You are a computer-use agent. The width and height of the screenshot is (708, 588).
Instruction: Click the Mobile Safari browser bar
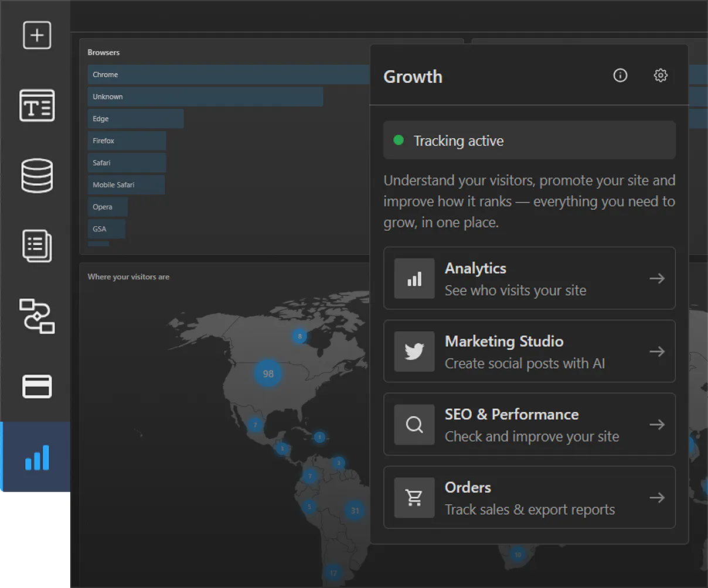[126, 184]
